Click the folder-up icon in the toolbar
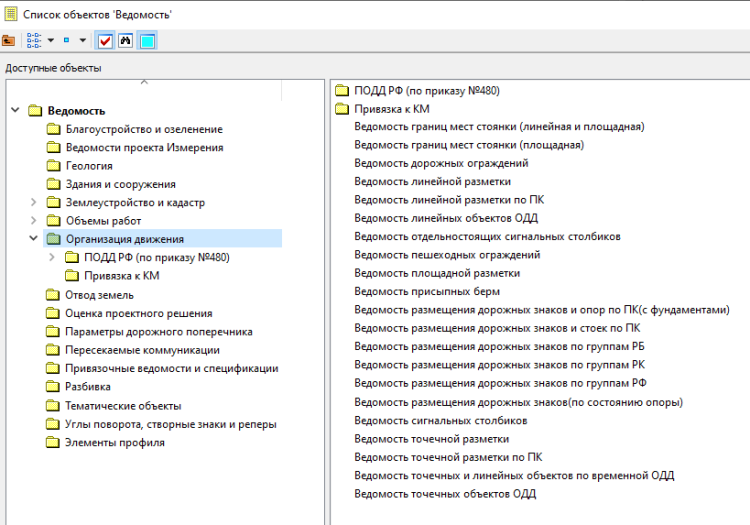 pos(9,41)
